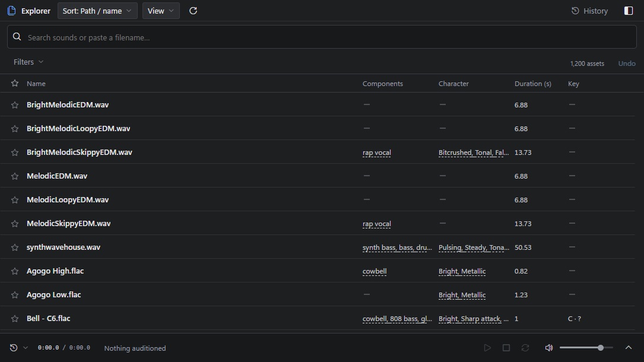
Task: Click Bitcrushed, Tonal character tags
Action: click(474, 153)
